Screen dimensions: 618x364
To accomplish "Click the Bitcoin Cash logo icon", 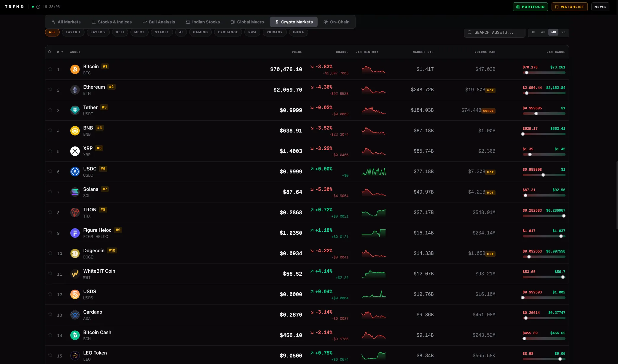I will point(75,335).
